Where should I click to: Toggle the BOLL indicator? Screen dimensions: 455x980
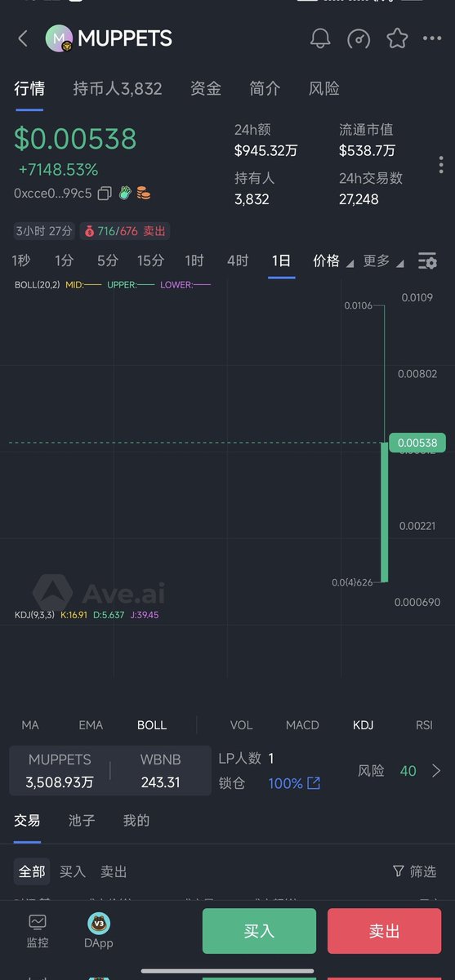tap(152, 725)
